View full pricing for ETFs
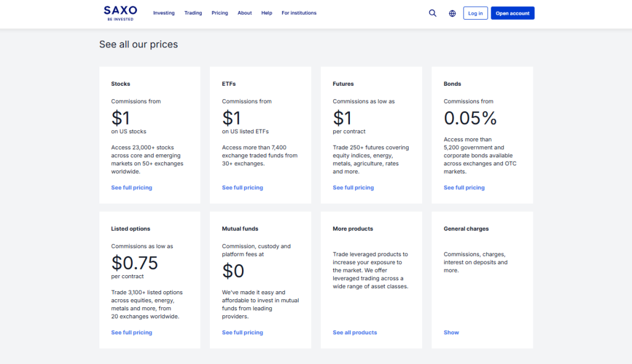 pos(243,188)
